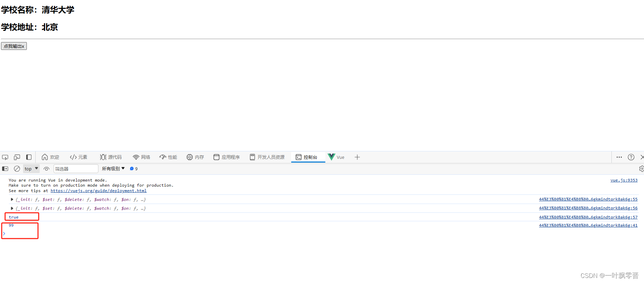The image size is (644, 282).
Task: Click the 学校名称：清华大学 heading
Action: click(x=38, y=10)
